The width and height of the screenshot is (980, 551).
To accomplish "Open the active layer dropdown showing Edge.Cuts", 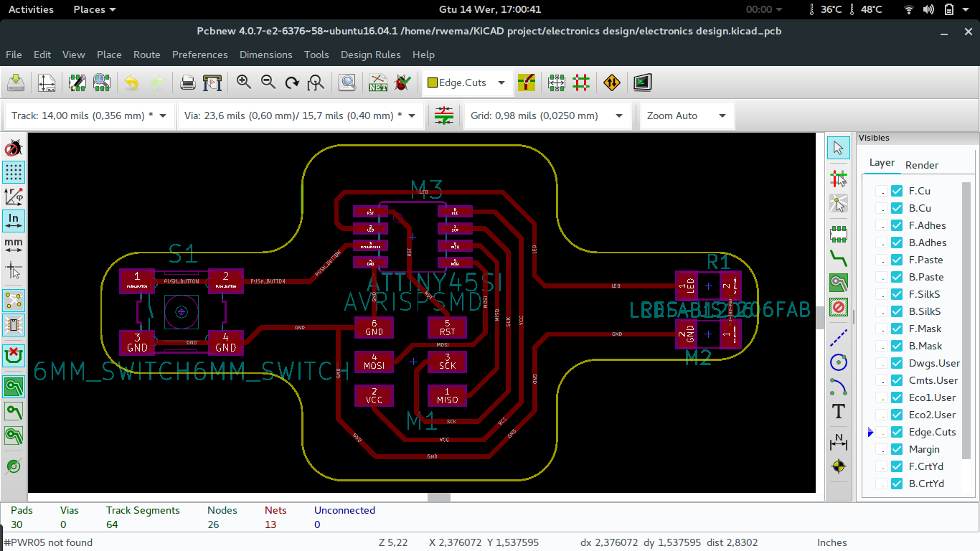I will pyautogui.click(x=503, y=83).
